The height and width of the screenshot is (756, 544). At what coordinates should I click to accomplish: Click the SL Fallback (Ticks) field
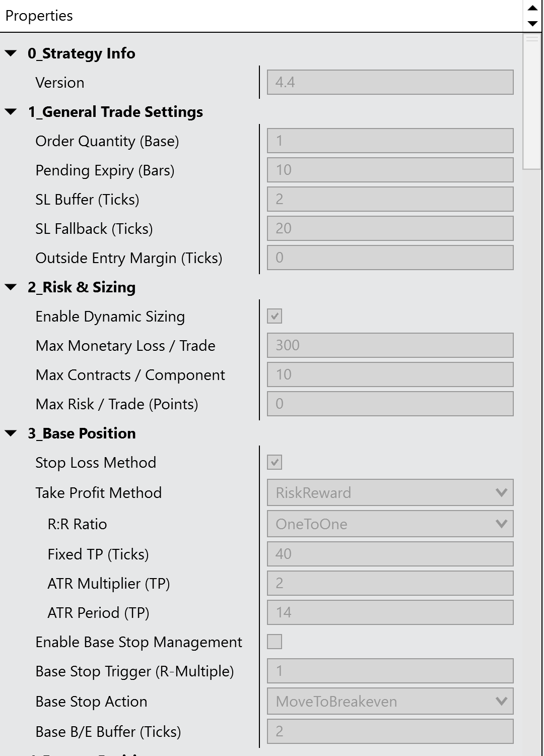(390, 229)
